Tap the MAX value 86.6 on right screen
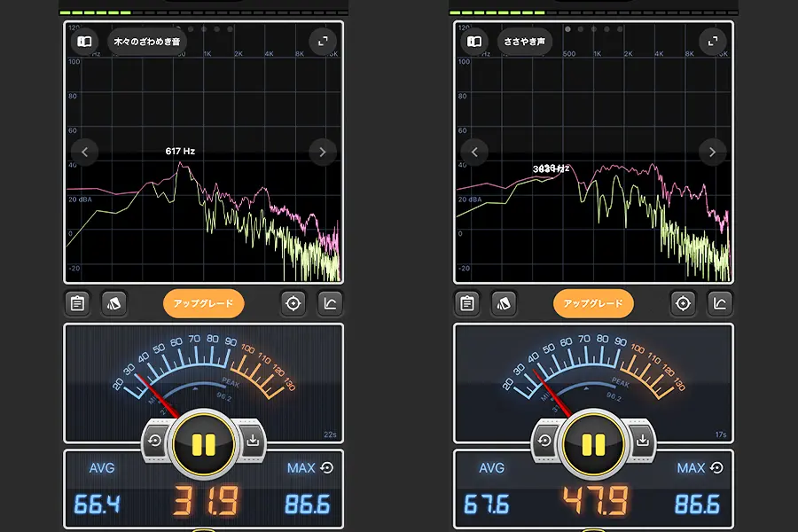 697,504
